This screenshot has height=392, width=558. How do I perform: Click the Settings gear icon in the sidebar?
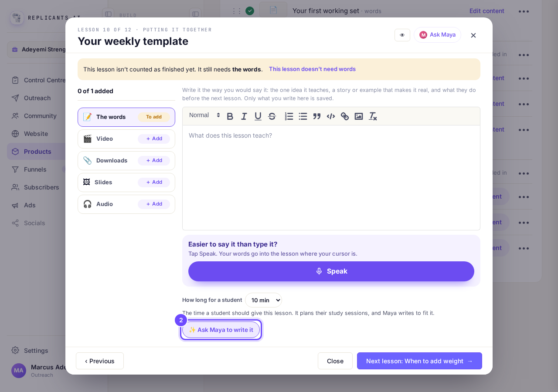click(x=15, y=351)
